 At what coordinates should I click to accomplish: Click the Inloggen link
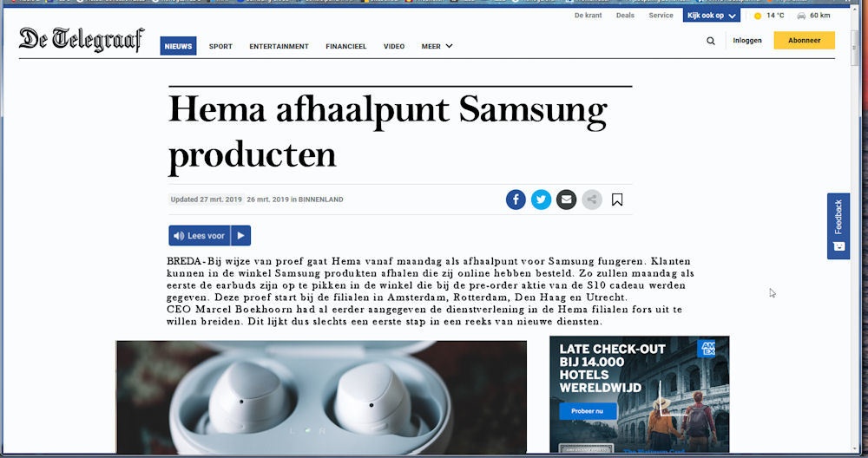pyautogui.click(x=746, y=41)
